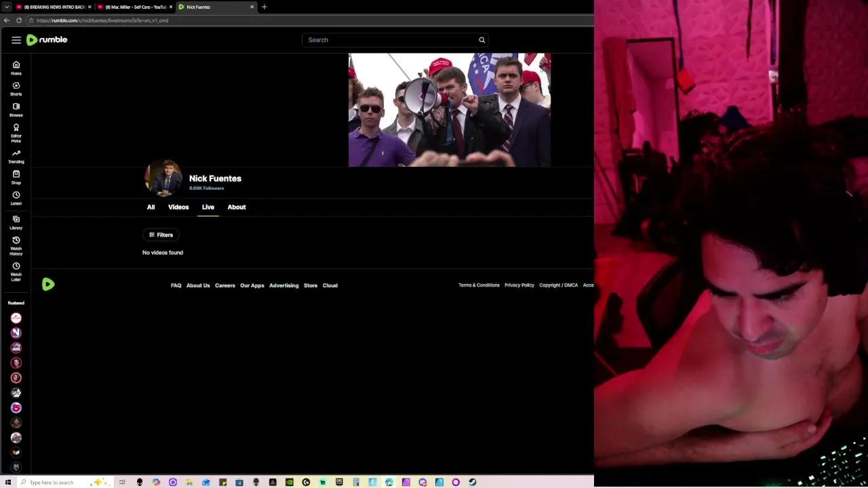Open Shop in the sidebar
Screen dimensions: 868x488
[16, 178]
